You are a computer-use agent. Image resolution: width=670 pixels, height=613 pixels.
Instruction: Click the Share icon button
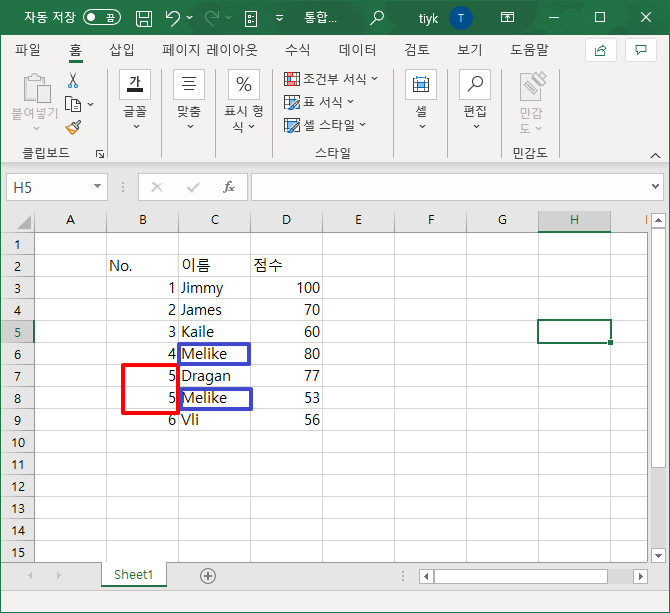(600, 50)
